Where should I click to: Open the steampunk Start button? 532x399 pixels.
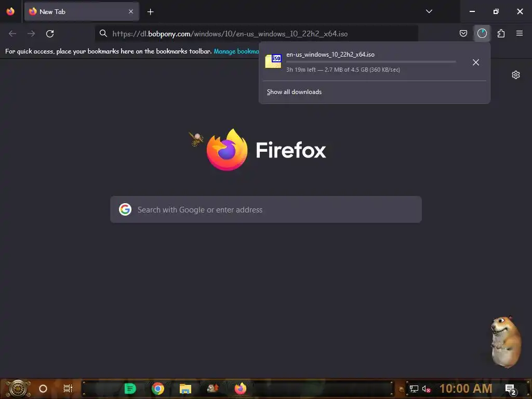(18, 389)
